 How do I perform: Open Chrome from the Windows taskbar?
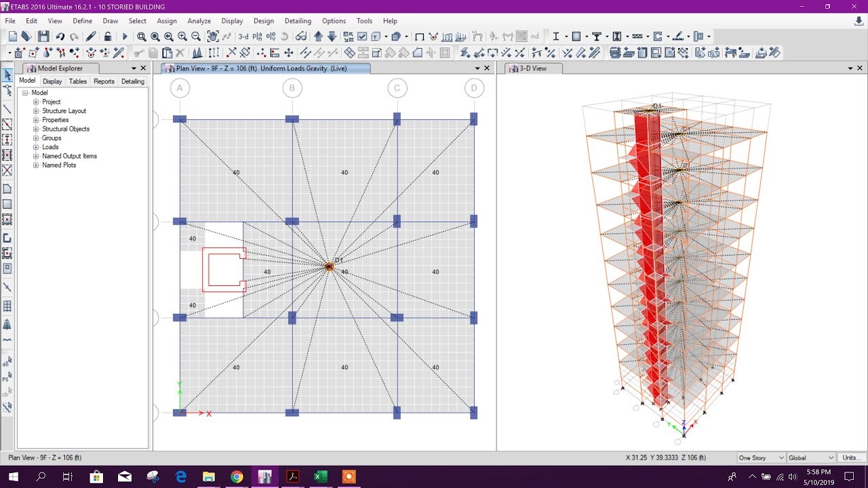pyautogui.click(x=236, y=476)
